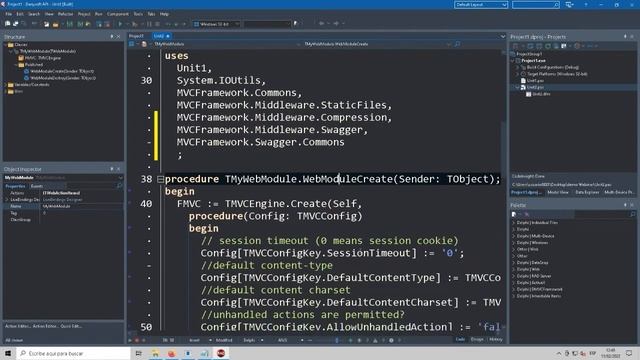Close the Structure panel

pos(119,37)
